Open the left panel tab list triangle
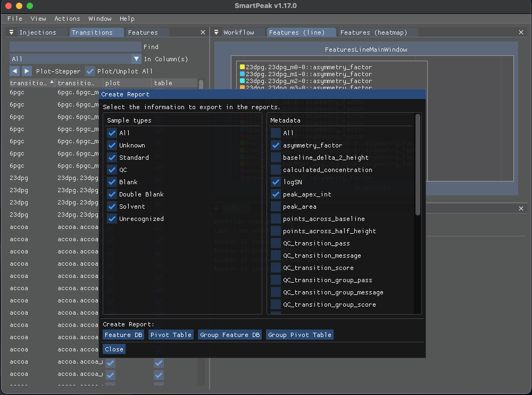 tap(11, 32)
